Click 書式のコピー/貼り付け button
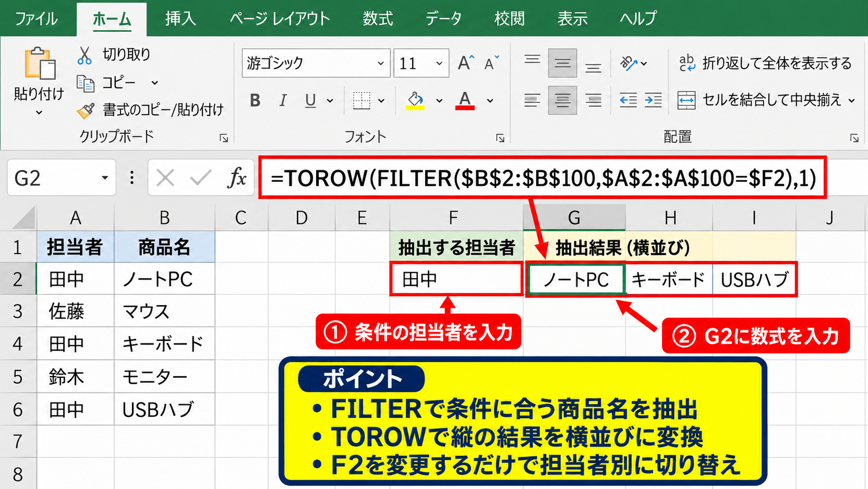 pos(151,110)
